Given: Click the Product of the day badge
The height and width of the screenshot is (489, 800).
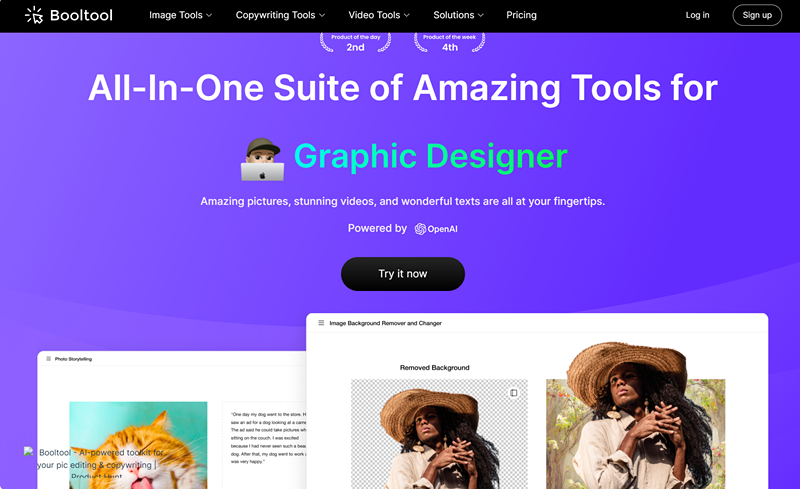Looking at the screenshot, I should (x=356, y=43).
